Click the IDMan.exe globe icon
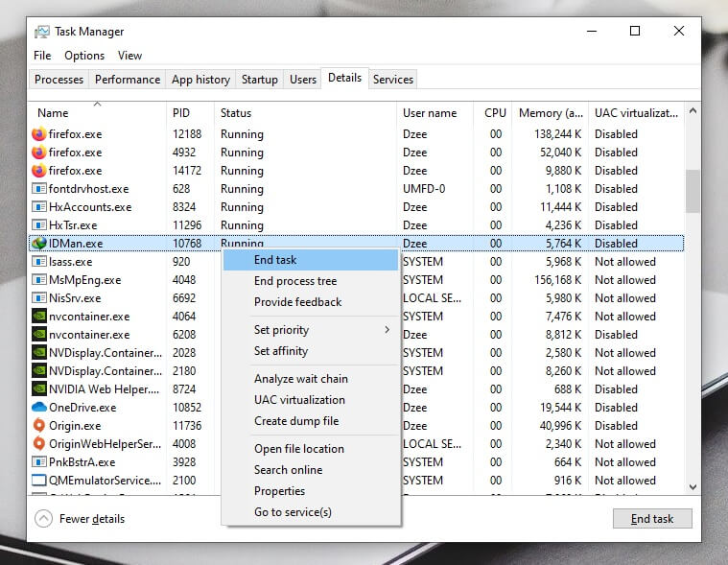This screenshot has width=728, height=565. (39, 244)
